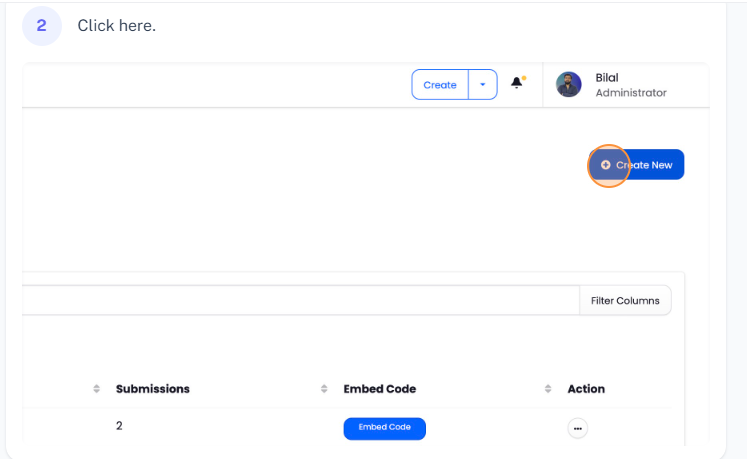The height and width of the screenshot is (459, 747).
Task: Click the blue Embed Code button
Action: 385,428
